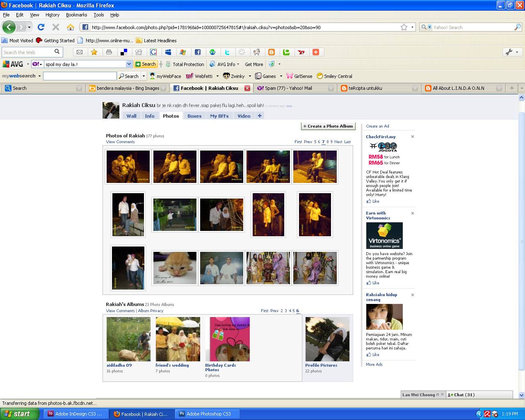Click the orange Blogger icon in the share toolbar
The height and width of the screenshot is (420, 525).
point(272,52)
